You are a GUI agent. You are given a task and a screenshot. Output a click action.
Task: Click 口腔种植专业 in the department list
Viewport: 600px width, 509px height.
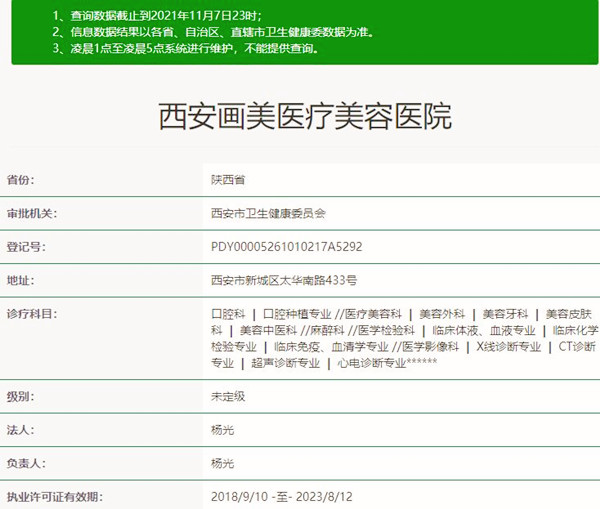297,314
